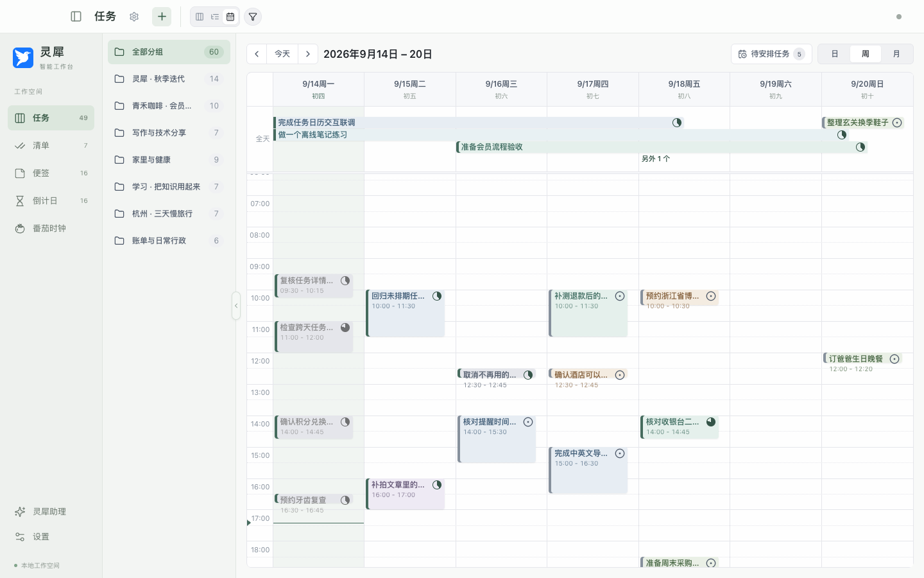Switch to list view icon
The height and width of the screenshot is (578, 924).
pos(215,17)
